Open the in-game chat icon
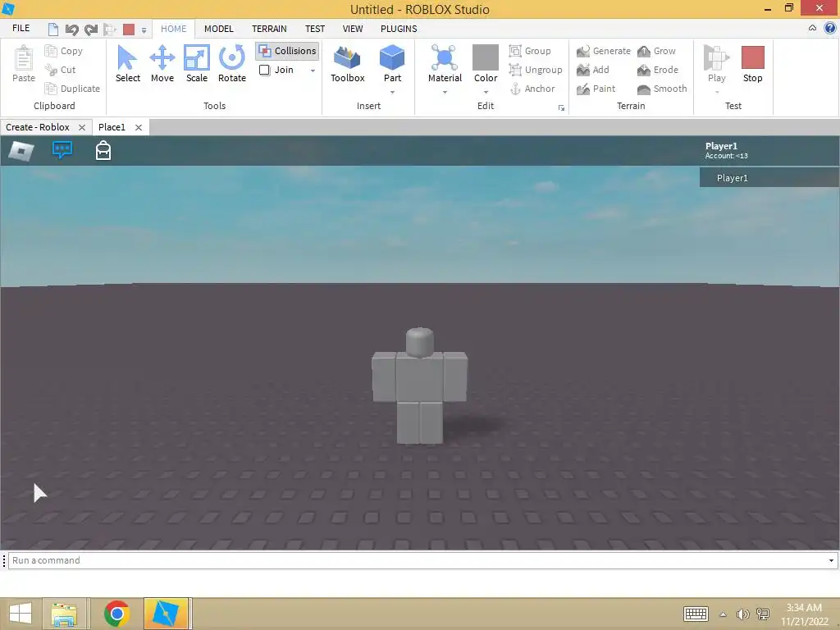840x630 pixels. (62, 150)
